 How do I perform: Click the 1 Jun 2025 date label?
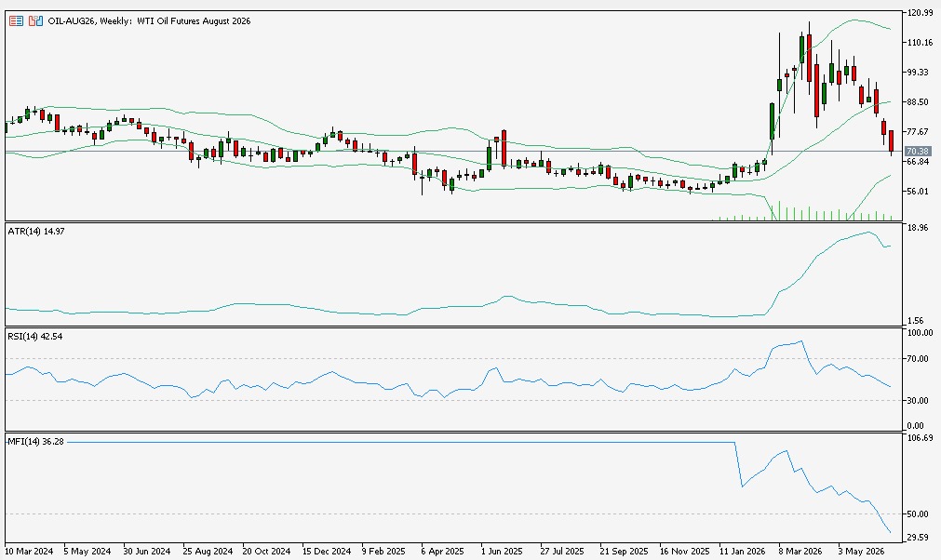coord(502,551)
